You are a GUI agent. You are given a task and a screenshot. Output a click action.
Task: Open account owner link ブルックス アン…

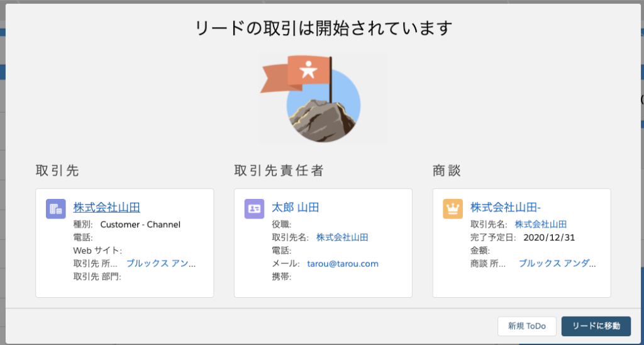click(x=161, y=264)
